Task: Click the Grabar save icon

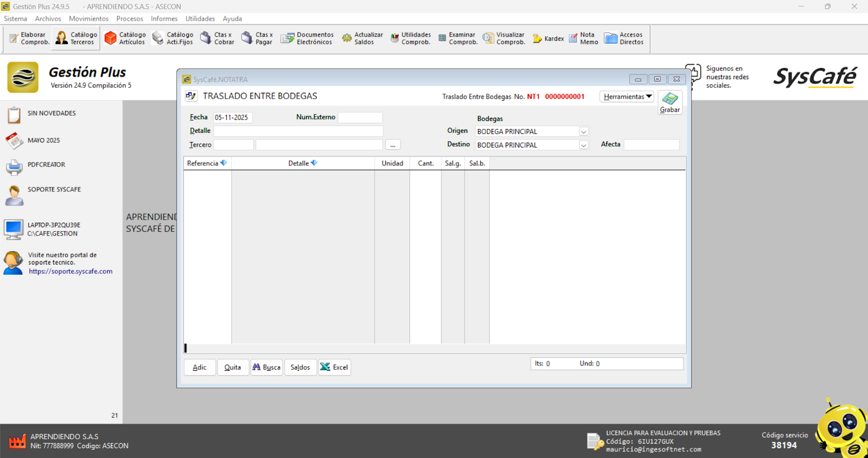Action: pos(670,102)
